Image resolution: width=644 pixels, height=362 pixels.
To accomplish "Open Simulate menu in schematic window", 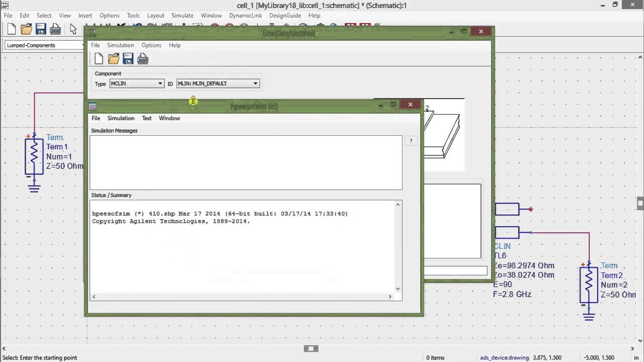I will [183, 16].
